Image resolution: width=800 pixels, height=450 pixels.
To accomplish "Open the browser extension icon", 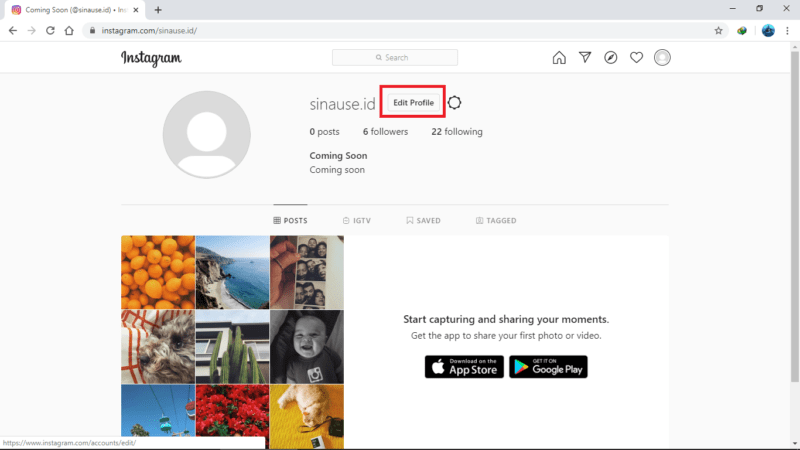I will (x=742, y=31).
